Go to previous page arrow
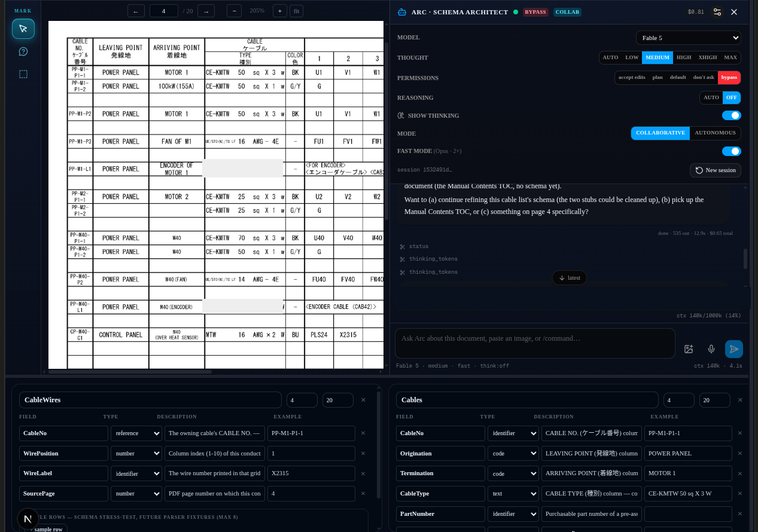 pos(136,11)
